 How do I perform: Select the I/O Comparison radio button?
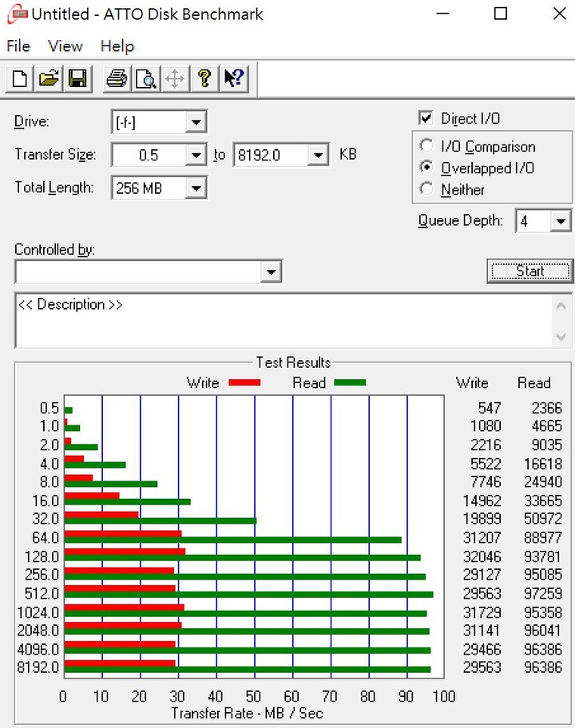(426, 146)
